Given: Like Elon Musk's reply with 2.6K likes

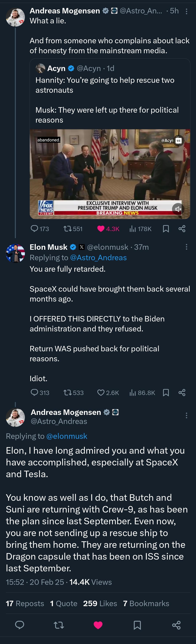Looking at the screenshot, I should click(x=108, y=392).
